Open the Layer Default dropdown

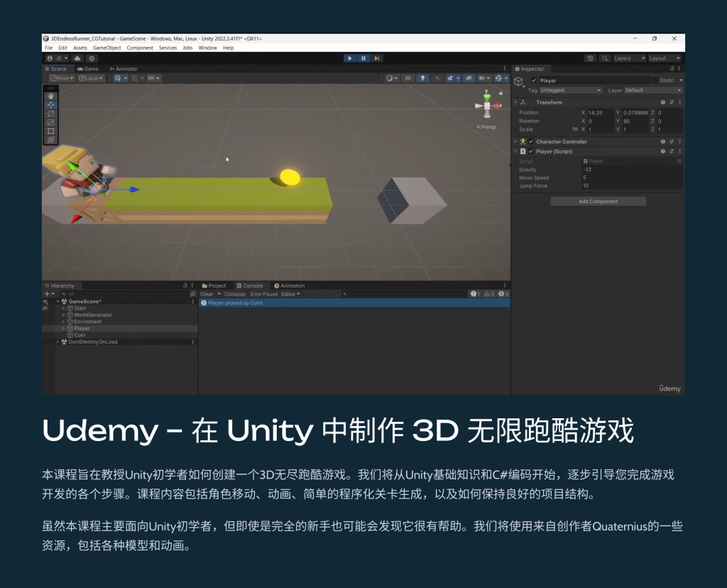653,90
